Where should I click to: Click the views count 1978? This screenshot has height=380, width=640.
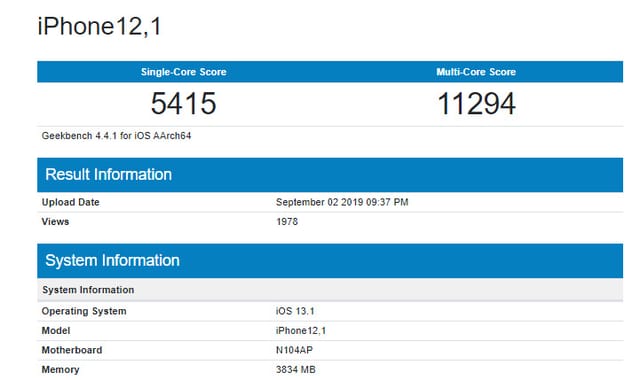pos(287,222)
